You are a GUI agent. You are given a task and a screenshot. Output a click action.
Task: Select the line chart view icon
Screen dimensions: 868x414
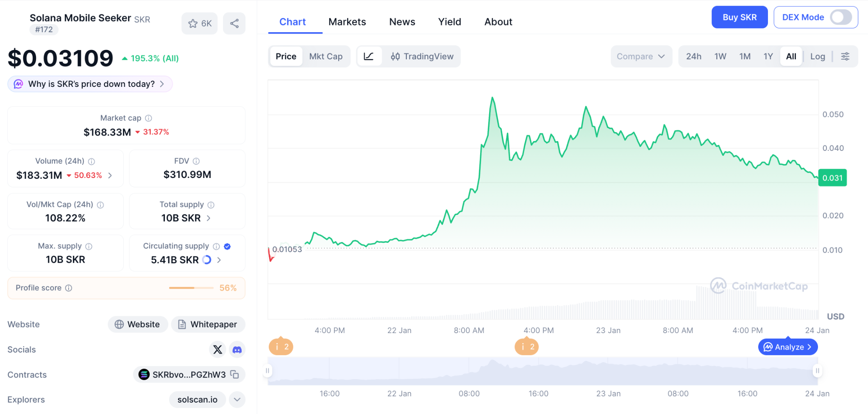click(369, 56)
